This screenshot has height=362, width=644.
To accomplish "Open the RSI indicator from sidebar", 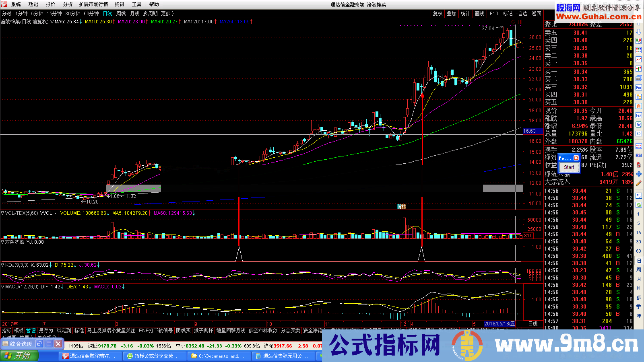I will point(639,155).
